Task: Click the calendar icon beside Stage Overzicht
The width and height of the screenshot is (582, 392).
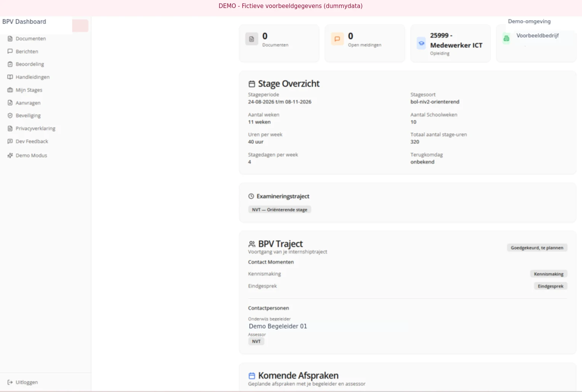Action: (252, 84)
